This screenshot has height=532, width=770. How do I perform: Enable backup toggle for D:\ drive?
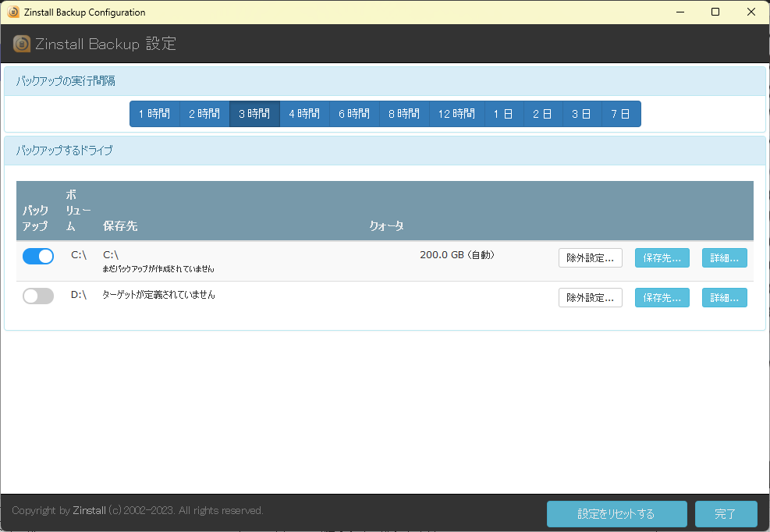pos(38,296)
